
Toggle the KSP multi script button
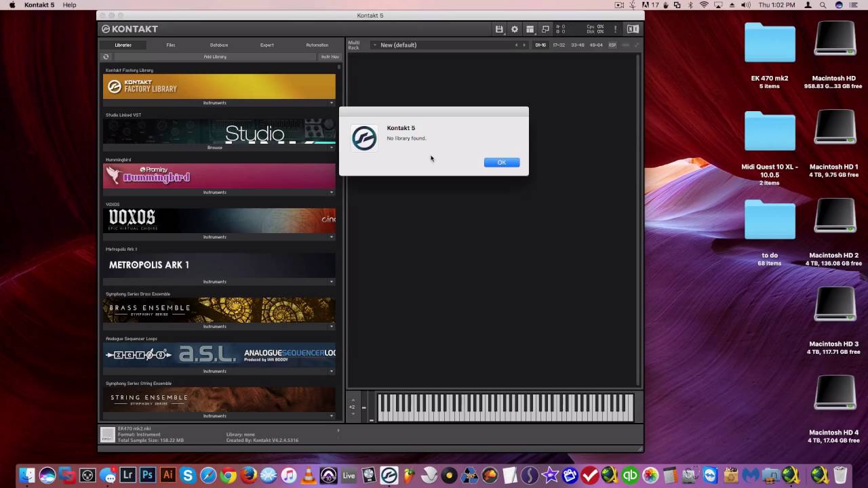coord(612,45)
